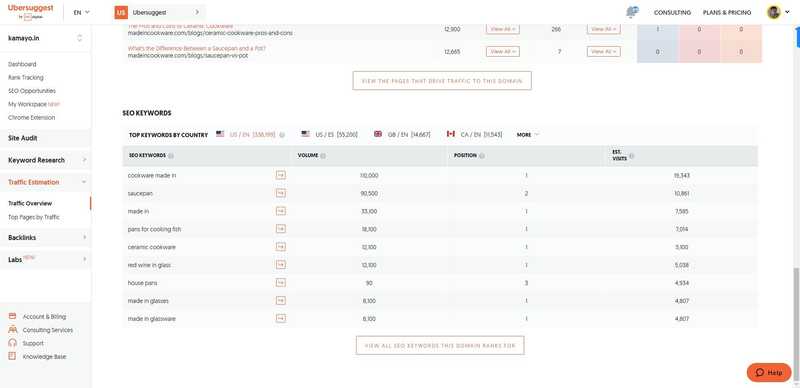Click the Knowledge Base book icon
This screenshot has width=800, height=388.
tap(13, 356)
